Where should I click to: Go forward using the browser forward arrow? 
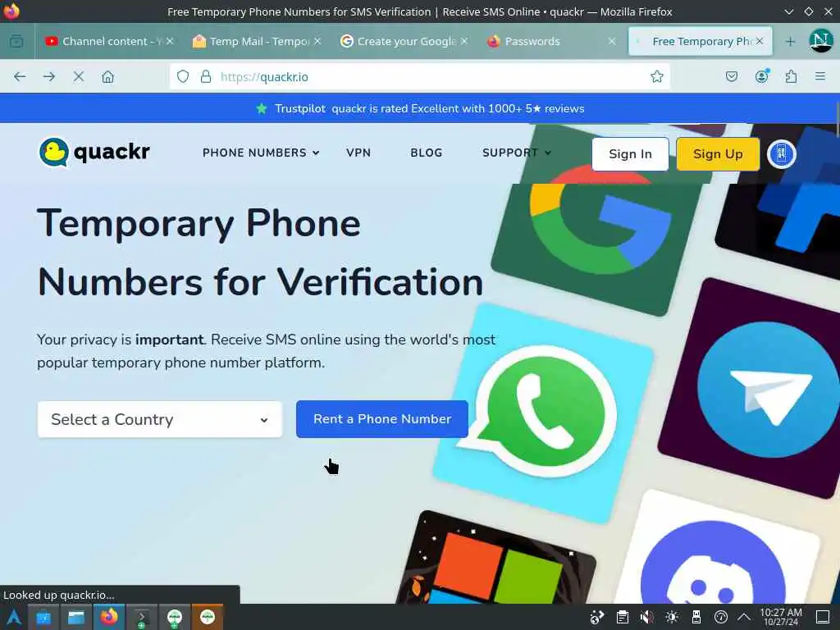pos(48,76)
